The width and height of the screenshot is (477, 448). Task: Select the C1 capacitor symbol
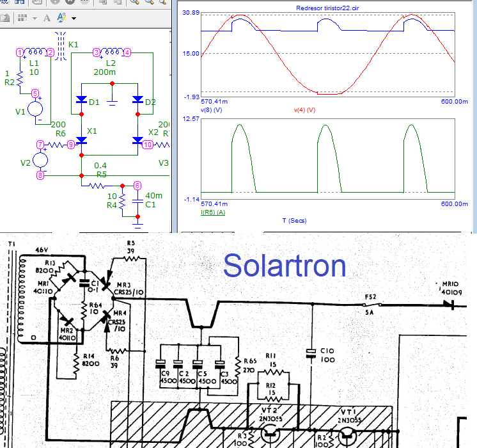(x=138, y=201)
